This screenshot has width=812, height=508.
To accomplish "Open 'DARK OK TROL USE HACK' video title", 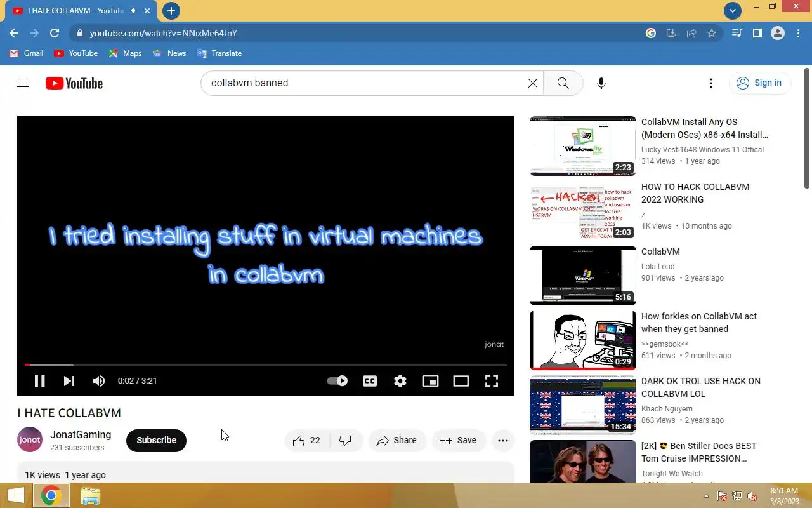I will tap(701, 387).
